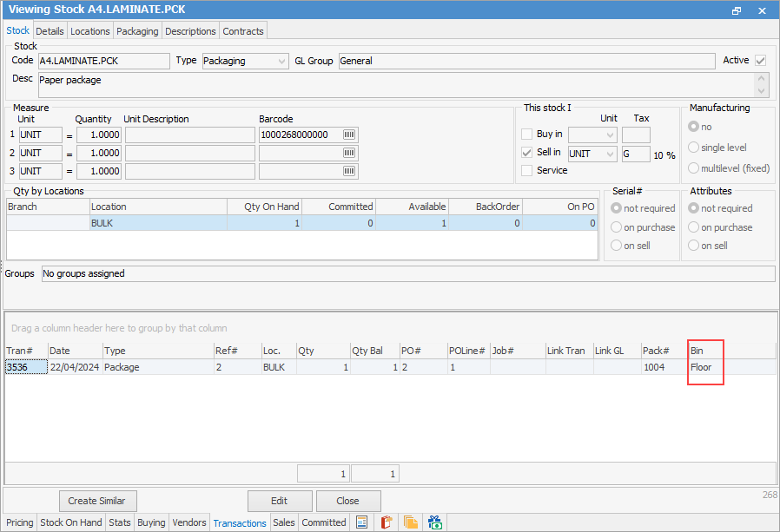Restore the window using title bar icon
The width and height of the screenshot is (780, 532).
point(737,10)
